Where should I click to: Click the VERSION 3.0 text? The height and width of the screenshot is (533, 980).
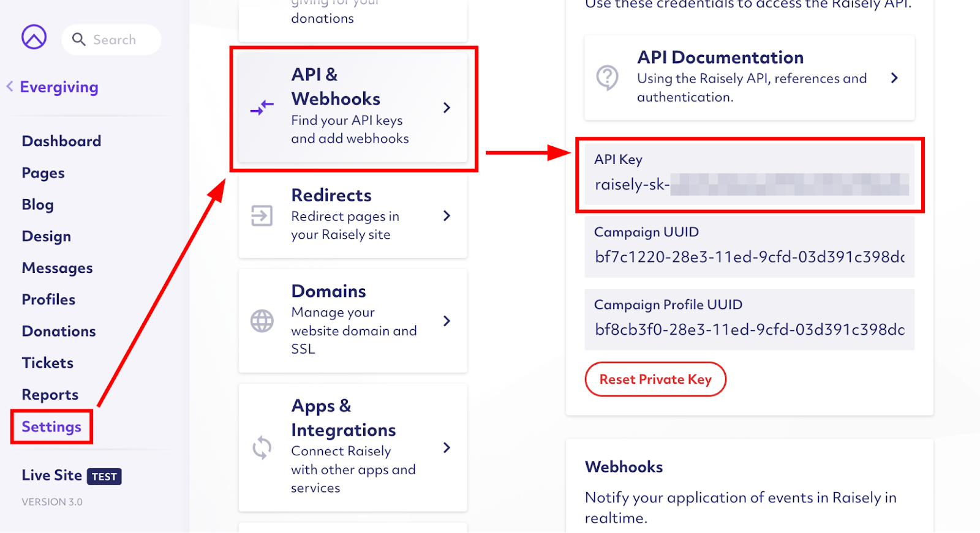[52, 502]
